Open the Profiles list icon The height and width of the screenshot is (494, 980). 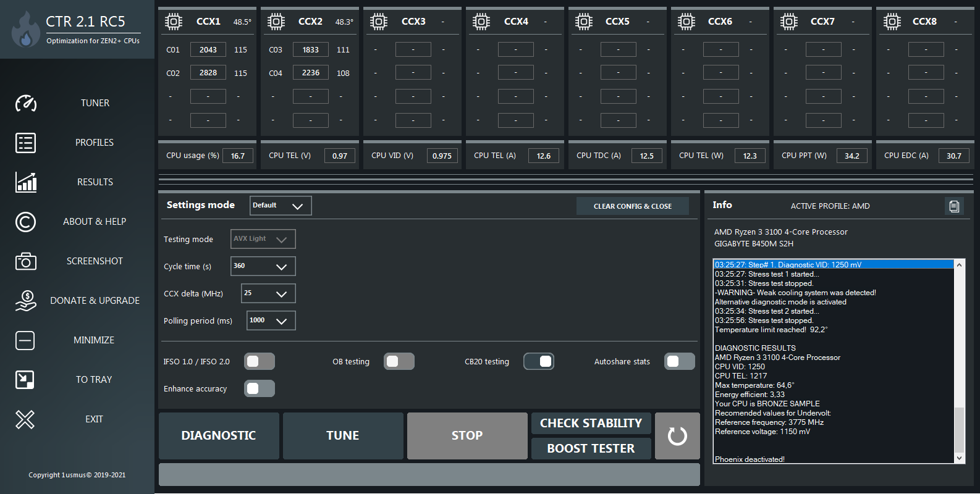coord(25,143)
